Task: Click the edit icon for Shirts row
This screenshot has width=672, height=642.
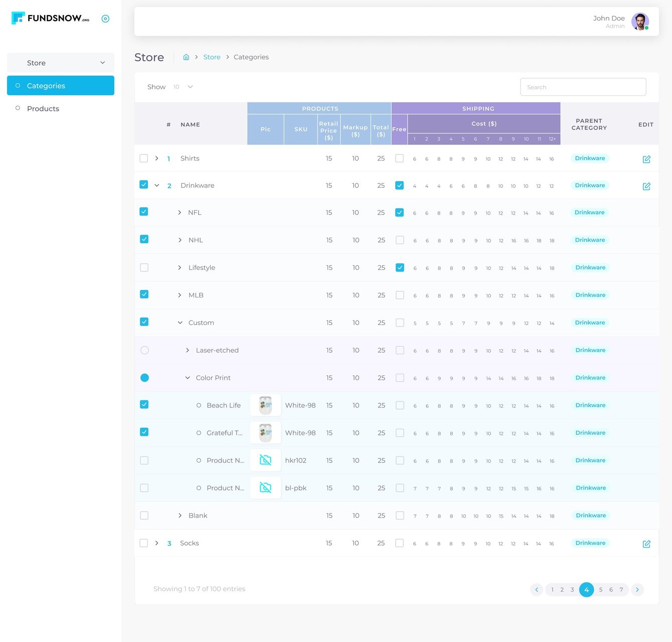Action: [x=646, y=159]
